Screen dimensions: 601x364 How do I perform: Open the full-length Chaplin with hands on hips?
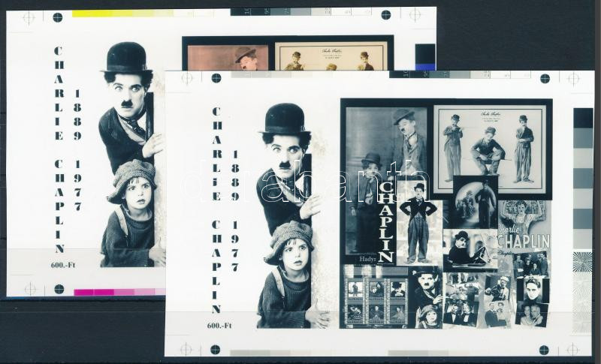click(418, 223)
